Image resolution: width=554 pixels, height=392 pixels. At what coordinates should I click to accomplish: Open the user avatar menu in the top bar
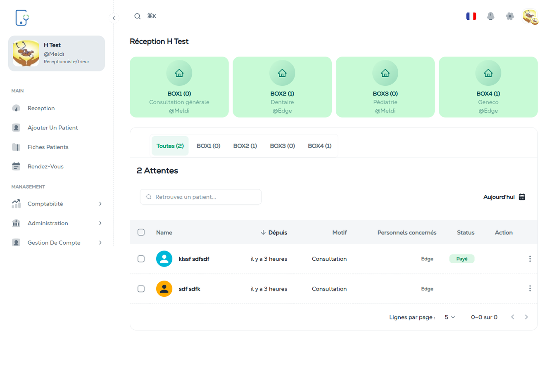point(530,17)
